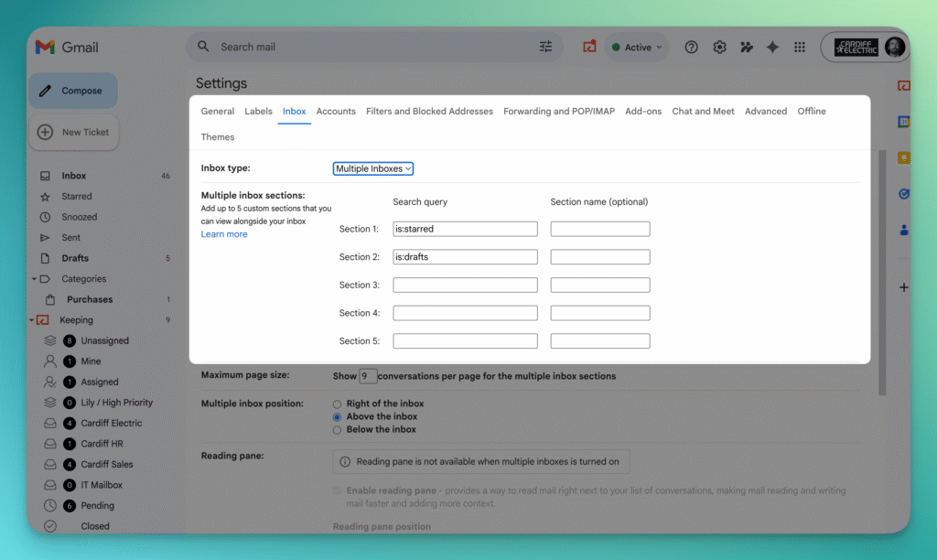Viewport: 937px width, 560px height.
Task: Switch to the General tab
Action: tap(218, 111)
